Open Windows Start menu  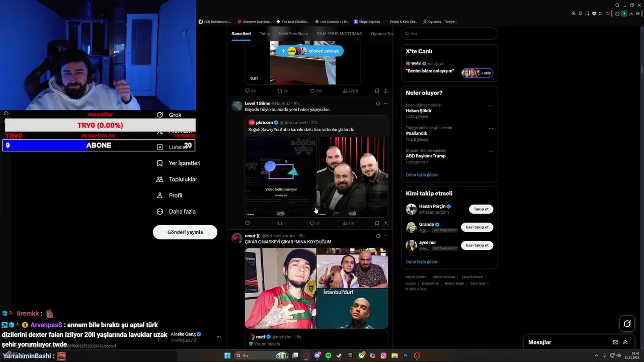(x=227, y=355)
